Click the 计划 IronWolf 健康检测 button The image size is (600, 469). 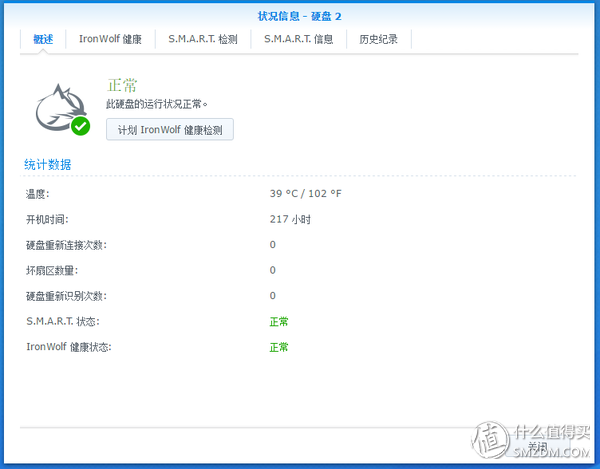pos(170,130)
